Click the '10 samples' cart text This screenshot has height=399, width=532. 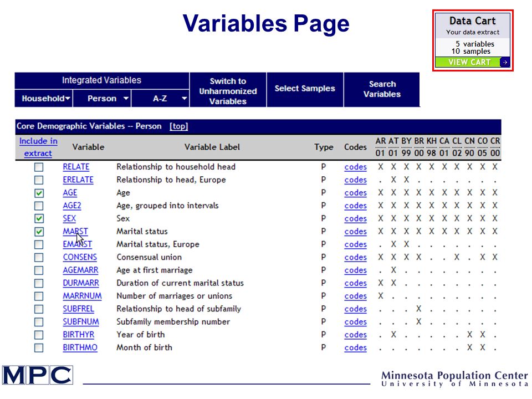click(x=471, y=51)
